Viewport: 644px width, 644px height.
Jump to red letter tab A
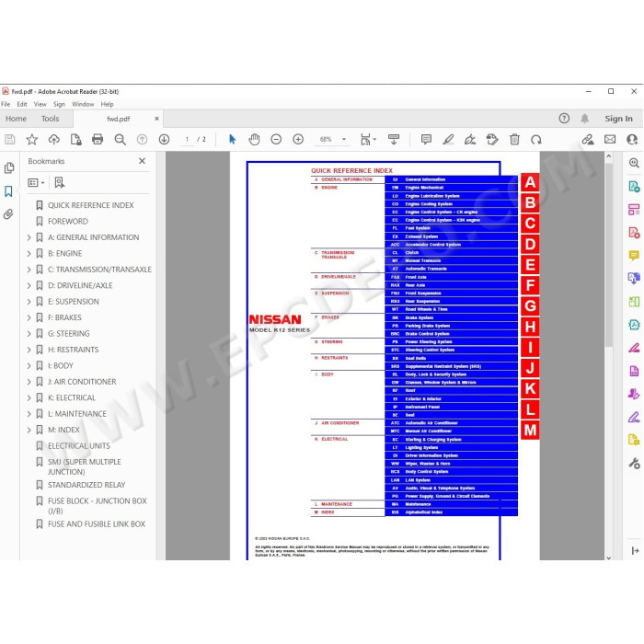click(x=530, y=182)
